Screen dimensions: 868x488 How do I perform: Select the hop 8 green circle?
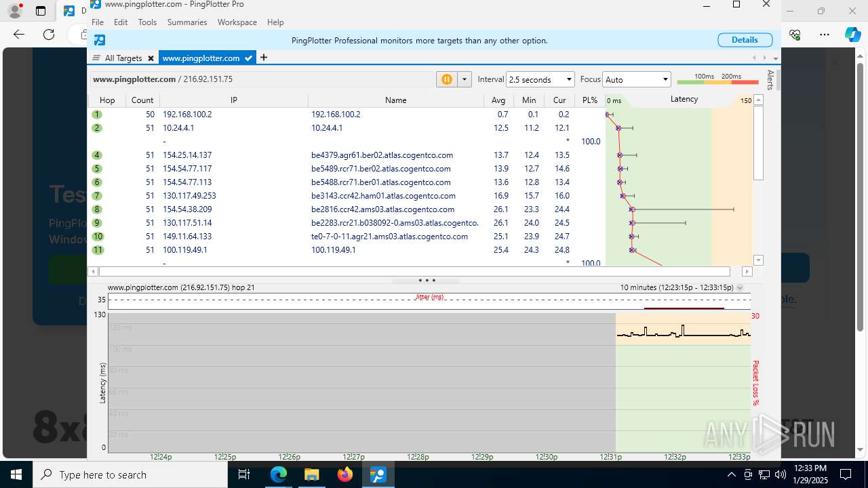click(98, 209)
